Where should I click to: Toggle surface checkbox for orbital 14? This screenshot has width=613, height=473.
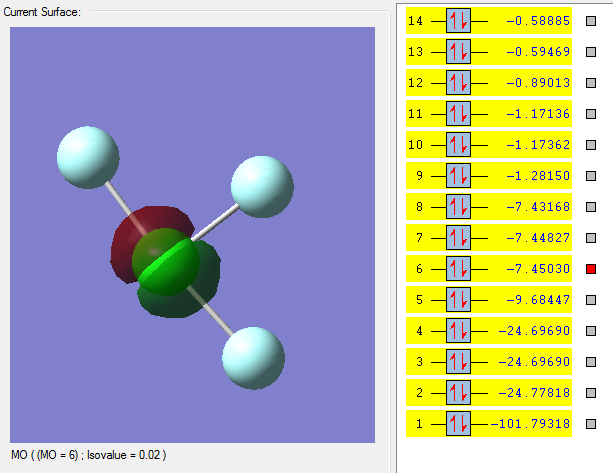click(591, 21)
